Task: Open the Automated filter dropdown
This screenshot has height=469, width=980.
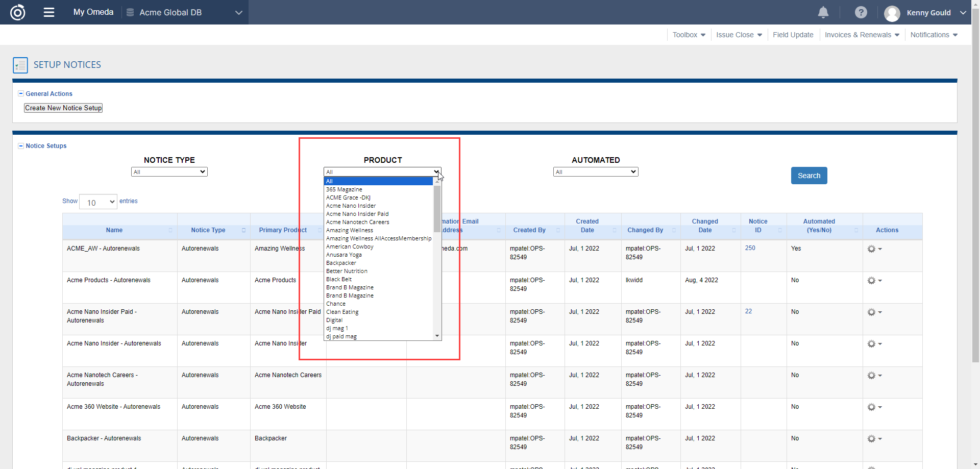Action: [x=595, y=172]
